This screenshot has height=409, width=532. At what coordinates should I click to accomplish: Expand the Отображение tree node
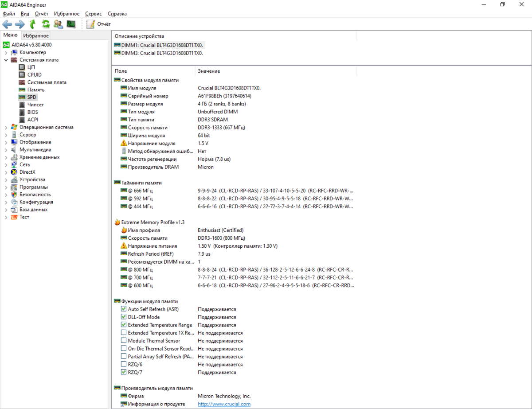[x=6, y=142]
